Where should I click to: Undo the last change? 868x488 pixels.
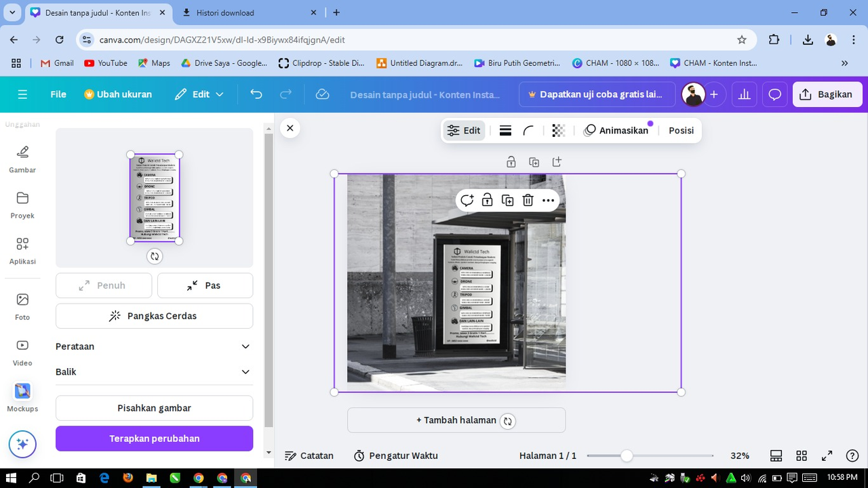click(256, 94)
